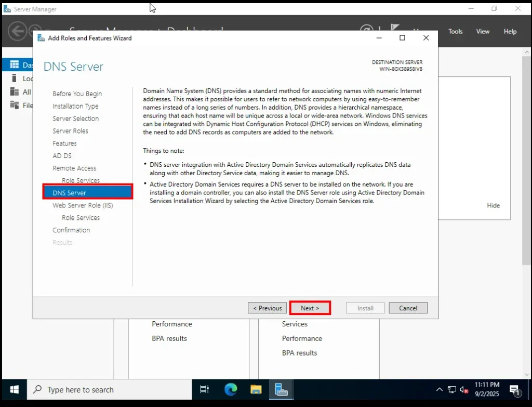Click the wizard title bar icon
Screen dimensions: 532x407
click(41, 38)
